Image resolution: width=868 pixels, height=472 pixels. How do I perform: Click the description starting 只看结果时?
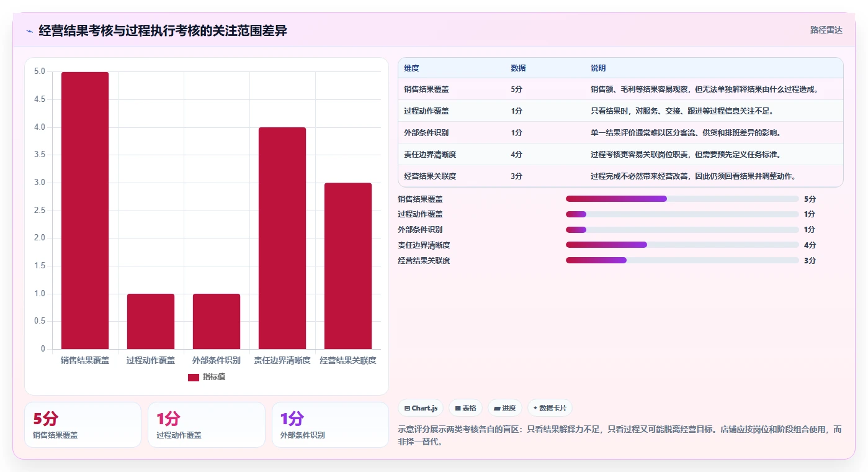click(x=682, y=111)
